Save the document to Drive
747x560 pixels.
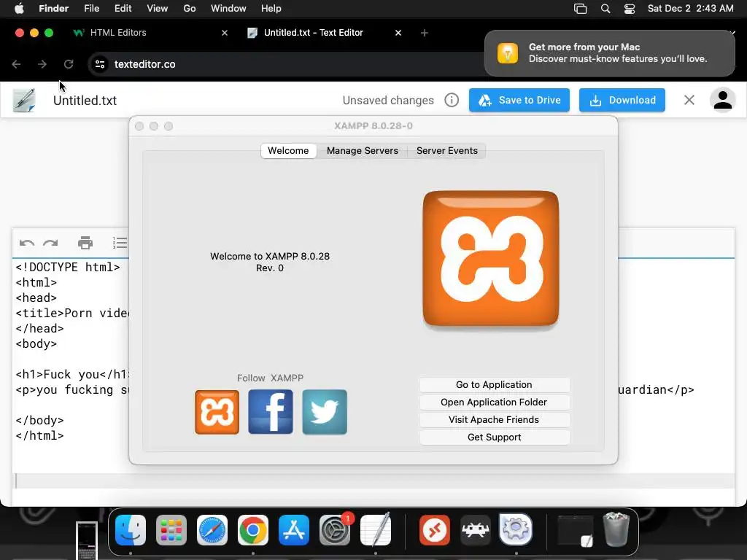pyautogui.click(x=519, y=100)
